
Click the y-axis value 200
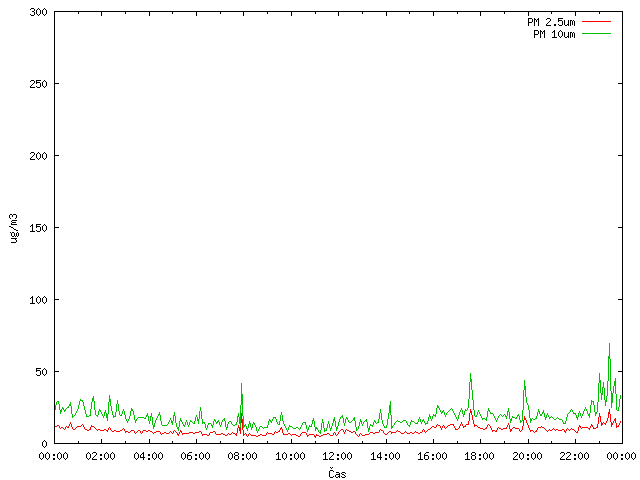(38, 156)
